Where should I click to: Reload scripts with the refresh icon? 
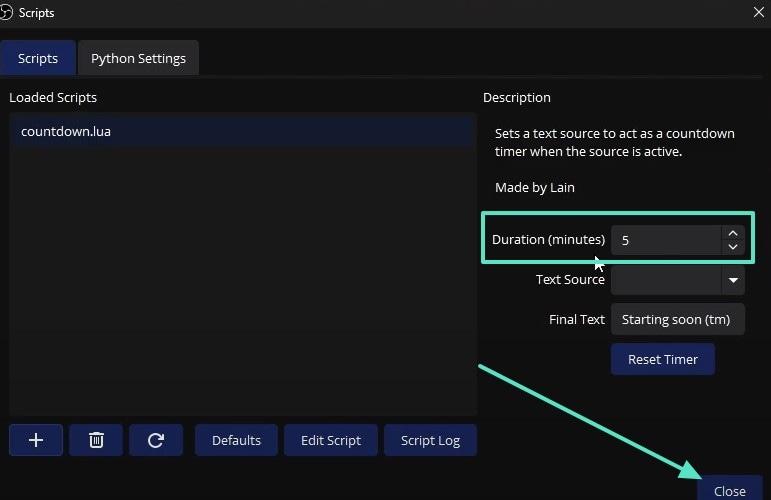(156, 440)
